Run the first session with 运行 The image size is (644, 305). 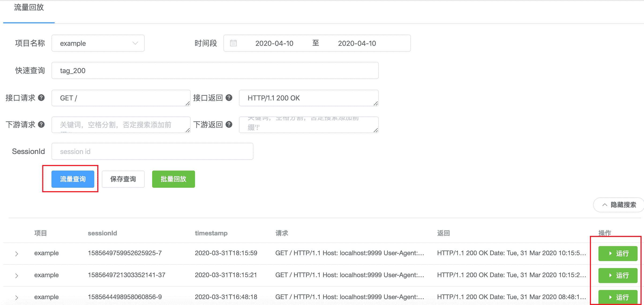point(618,253)
